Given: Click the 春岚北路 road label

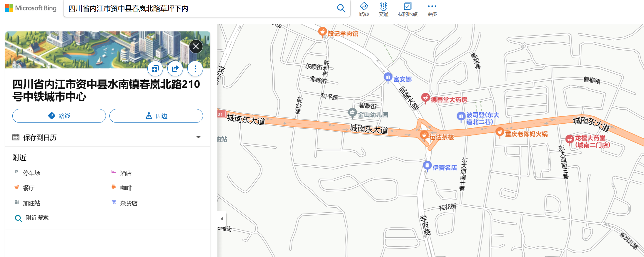Looking at the screenshot, I should pos(629,241).
